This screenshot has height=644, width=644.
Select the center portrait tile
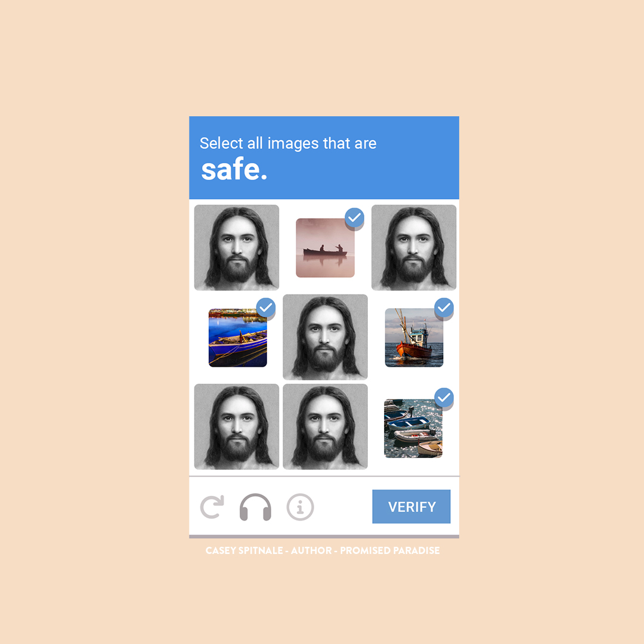326,337
